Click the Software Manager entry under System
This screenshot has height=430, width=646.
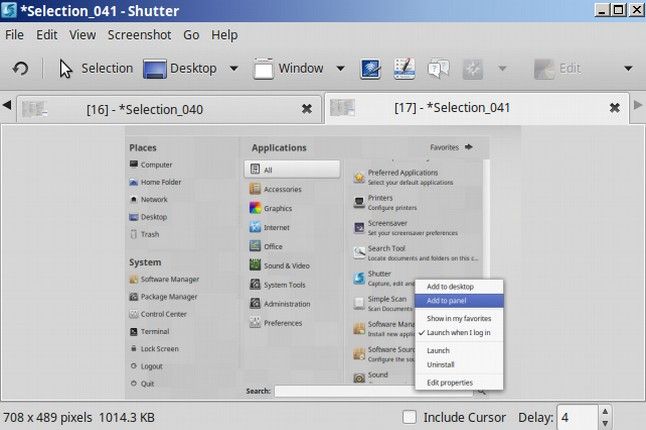point(164,279)
